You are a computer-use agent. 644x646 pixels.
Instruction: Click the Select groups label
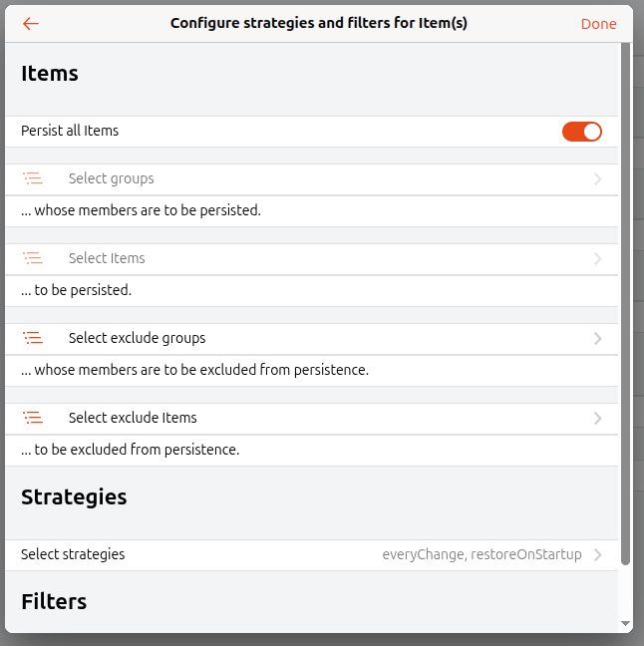point(112,179)
